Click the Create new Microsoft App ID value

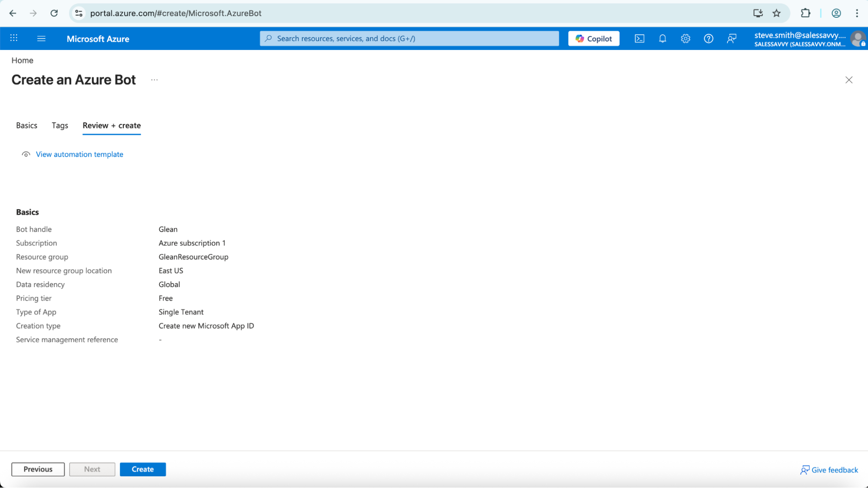click(x=206, y=326)
